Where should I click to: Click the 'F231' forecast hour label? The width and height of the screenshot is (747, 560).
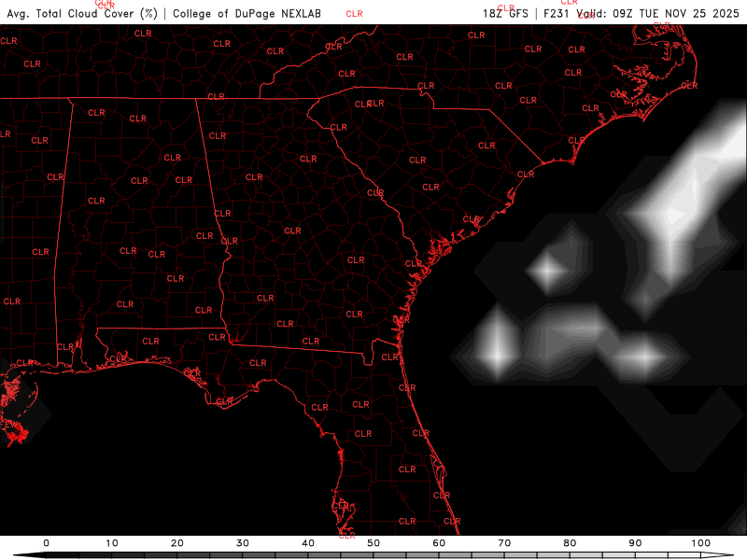tap(557, 13)
